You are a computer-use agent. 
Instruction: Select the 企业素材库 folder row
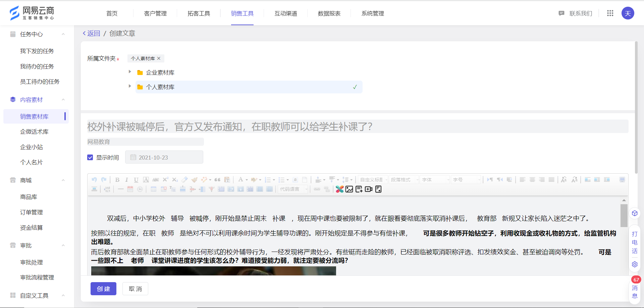coord(249,73)
